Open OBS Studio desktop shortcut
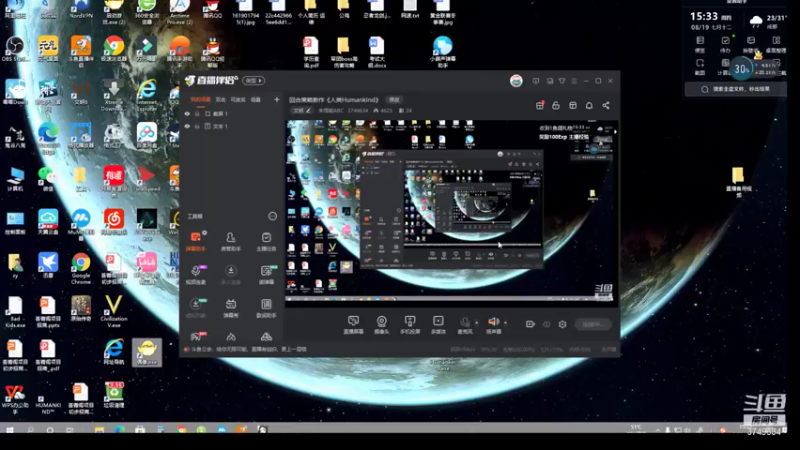 [x=15, y=49]
